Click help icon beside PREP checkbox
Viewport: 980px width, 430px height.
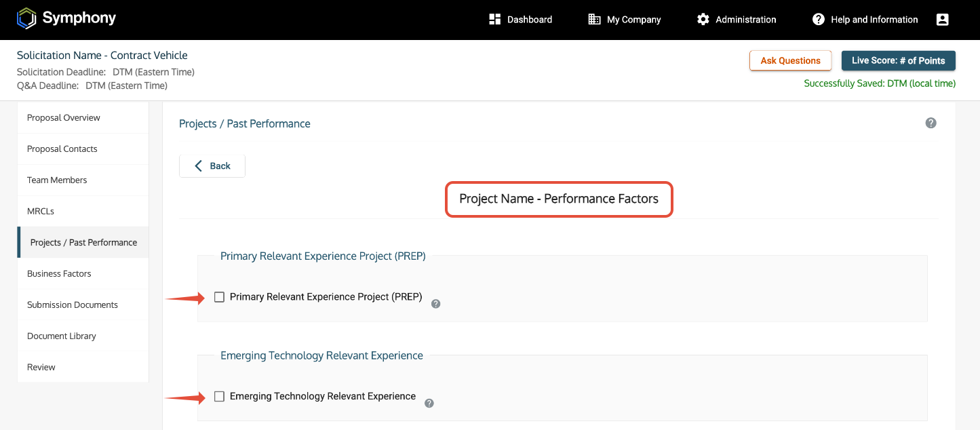(436, 304)
